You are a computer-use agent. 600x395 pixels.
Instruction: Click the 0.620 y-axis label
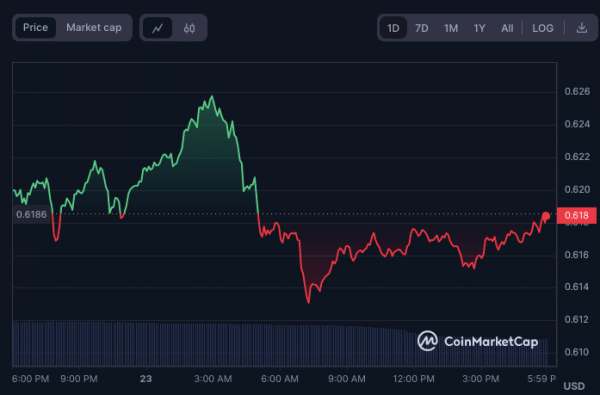click(x=577, y=189)
